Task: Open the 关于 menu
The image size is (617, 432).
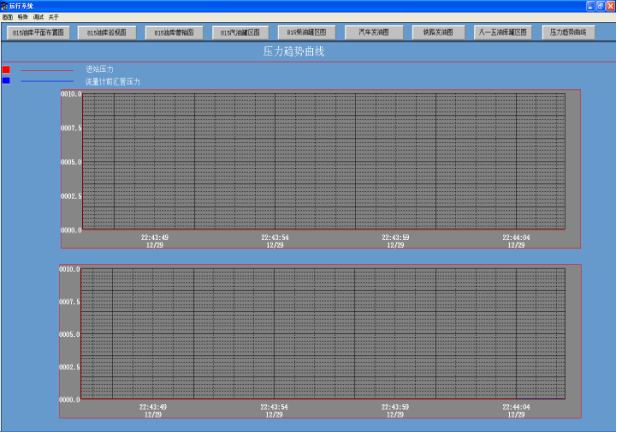Action: pos(53,17)
